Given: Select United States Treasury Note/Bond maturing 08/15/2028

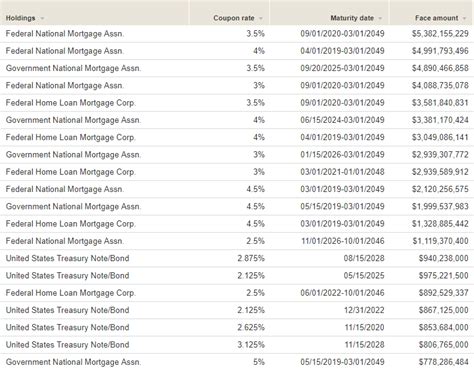Looking at the screenshot, I should click(67, 258).
